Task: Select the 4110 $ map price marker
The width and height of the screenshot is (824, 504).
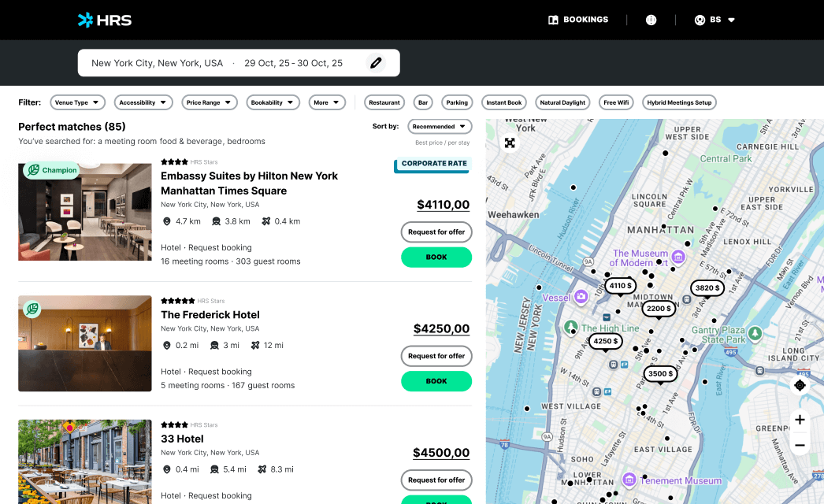Action: (620, 286)
